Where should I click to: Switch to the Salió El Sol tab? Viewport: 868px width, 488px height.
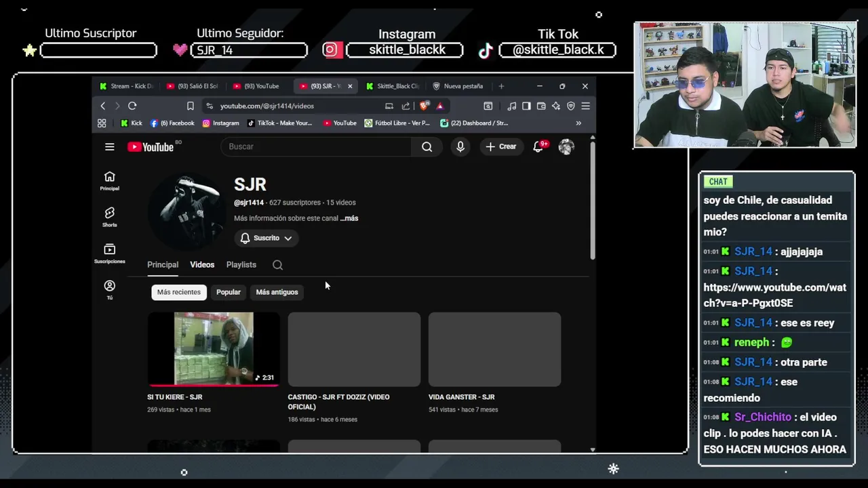pos(193,86)
